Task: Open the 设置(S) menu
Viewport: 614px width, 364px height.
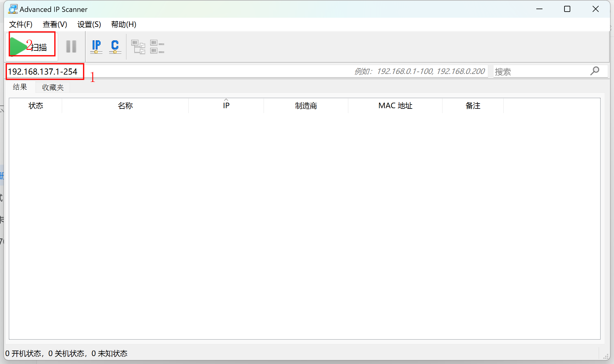Action: pyautogui.click(x=89, y=24)
